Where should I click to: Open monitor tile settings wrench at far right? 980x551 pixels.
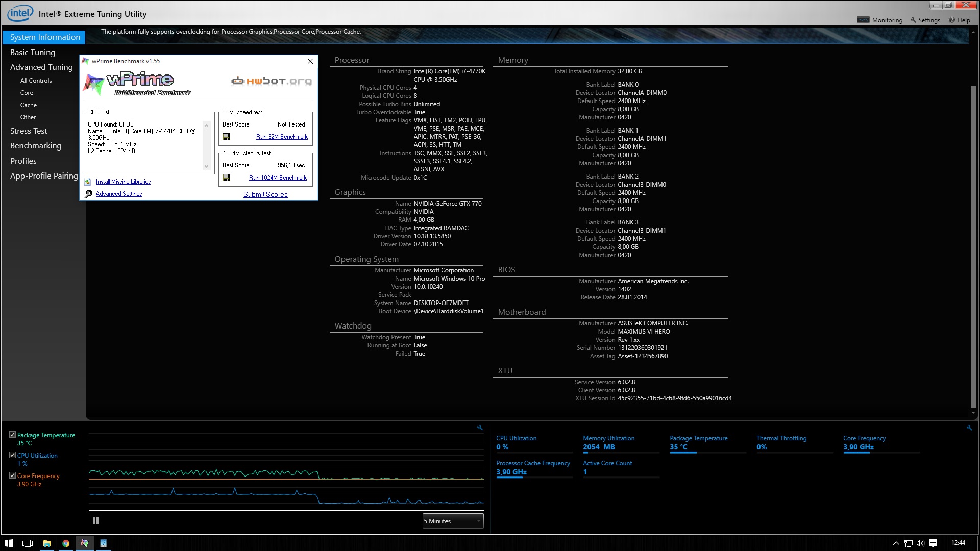click(969, 428)
